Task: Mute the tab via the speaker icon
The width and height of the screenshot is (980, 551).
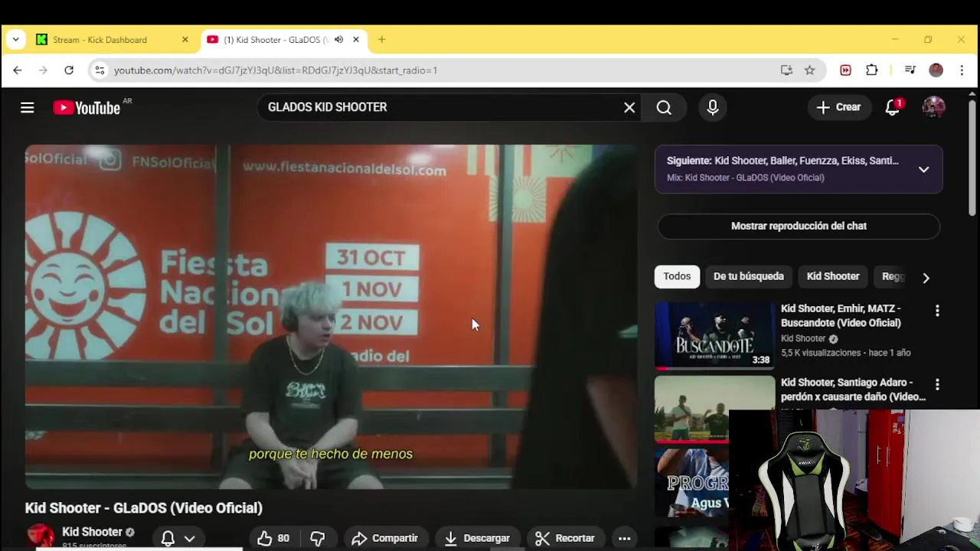Action: point(338,40)
